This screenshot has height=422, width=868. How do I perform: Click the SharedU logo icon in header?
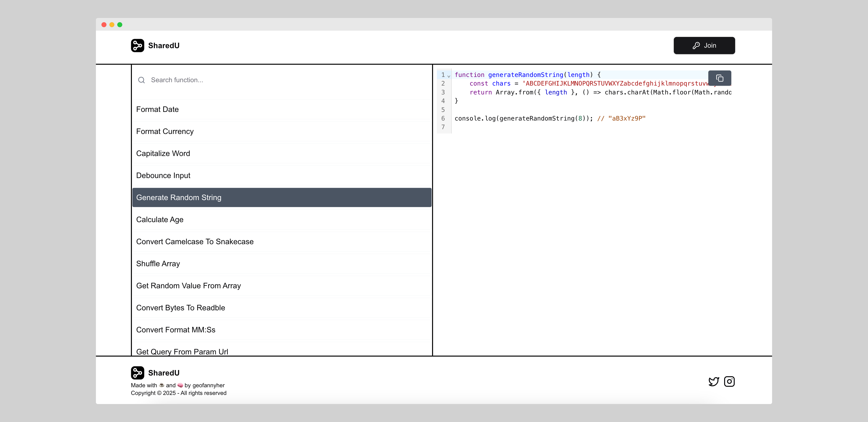[137, 46]
